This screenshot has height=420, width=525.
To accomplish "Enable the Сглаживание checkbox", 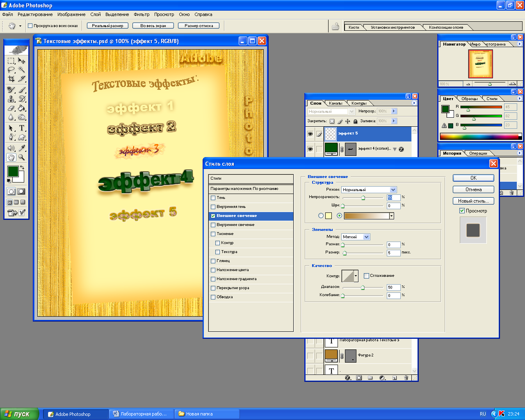I will tap(366, 276).
